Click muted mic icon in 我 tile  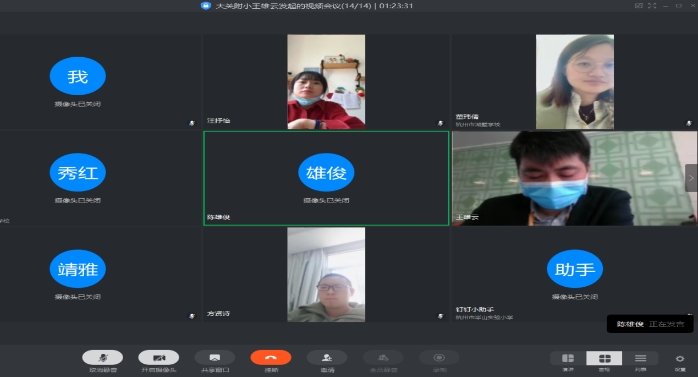pos(192,123)
